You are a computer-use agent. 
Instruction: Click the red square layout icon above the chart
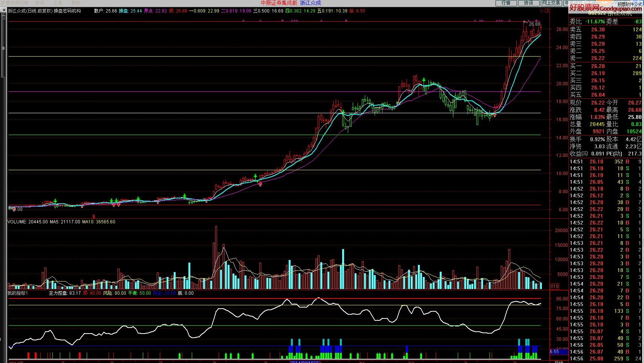pyautogui.click(x=547, y=11)
